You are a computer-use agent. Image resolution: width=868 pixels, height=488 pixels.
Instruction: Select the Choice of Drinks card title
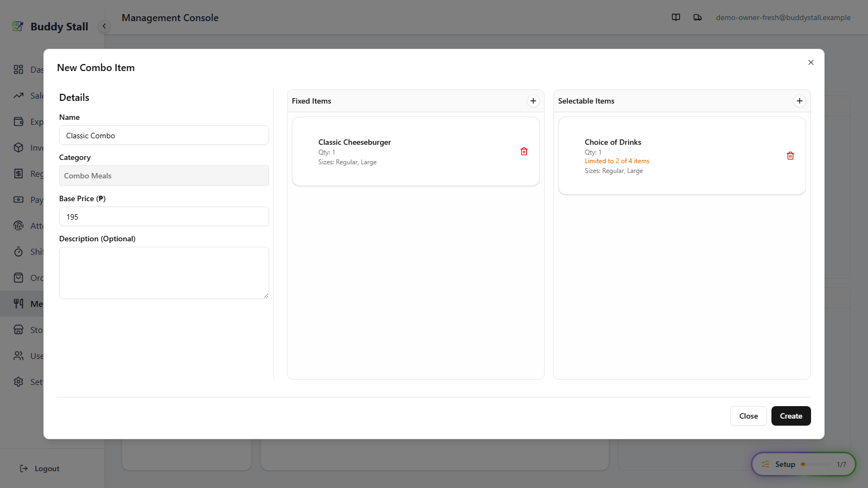tap(613, 142)
